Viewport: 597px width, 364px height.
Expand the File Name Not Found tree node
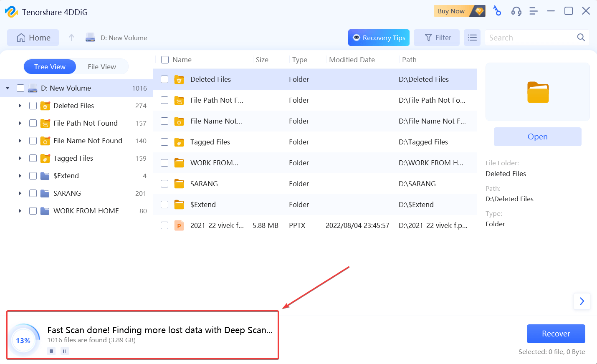point(20,141)
